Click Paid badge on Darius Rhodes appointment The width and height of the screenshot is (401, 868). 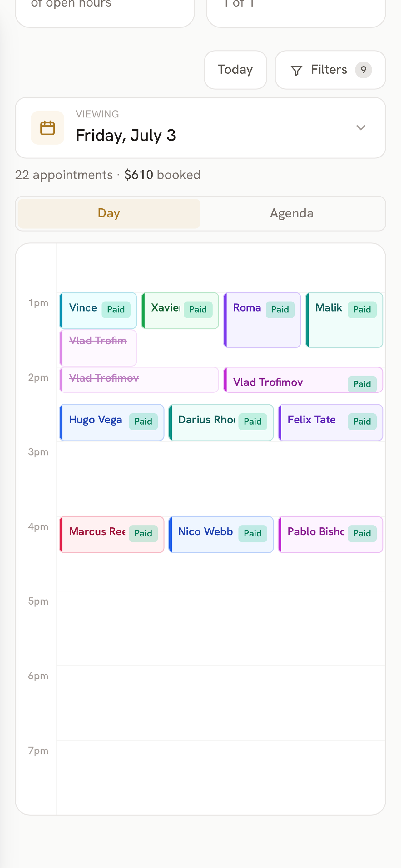tap(253, 421)
